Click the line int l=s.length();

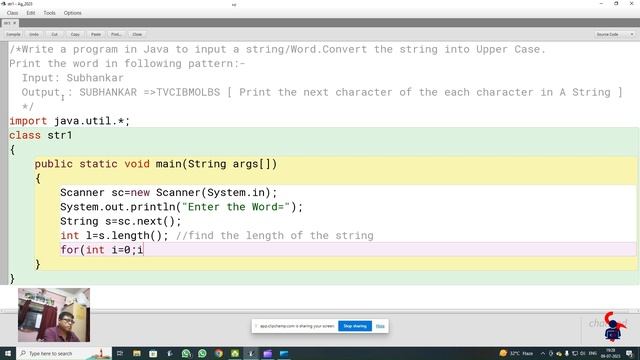(x=114, y=236)
